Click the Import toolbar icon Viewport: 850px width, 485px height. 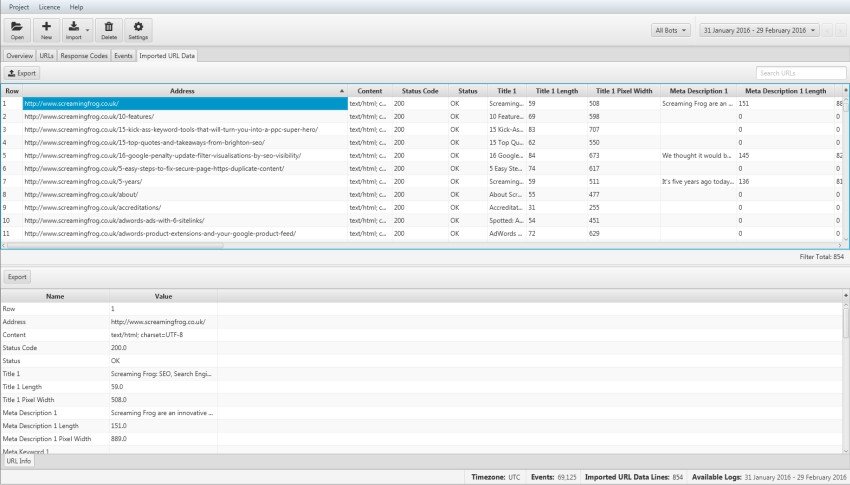point(74,30)
